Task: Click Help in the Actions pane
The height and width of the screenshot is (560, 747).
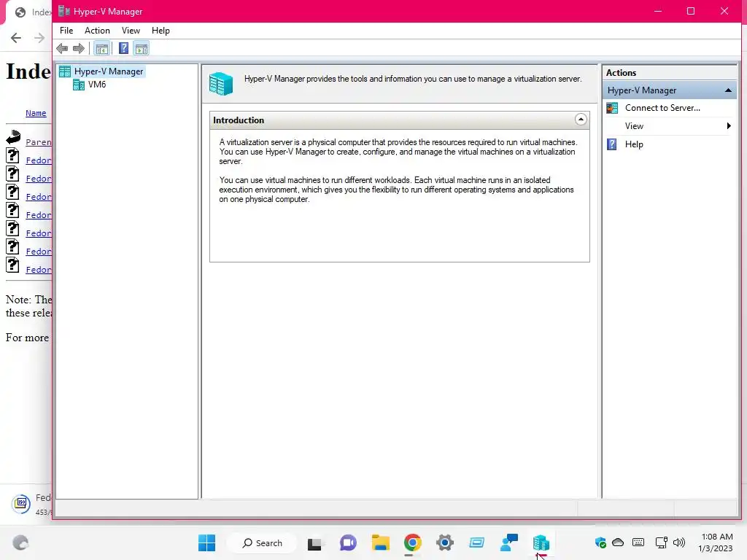Action: click(634, 144)
